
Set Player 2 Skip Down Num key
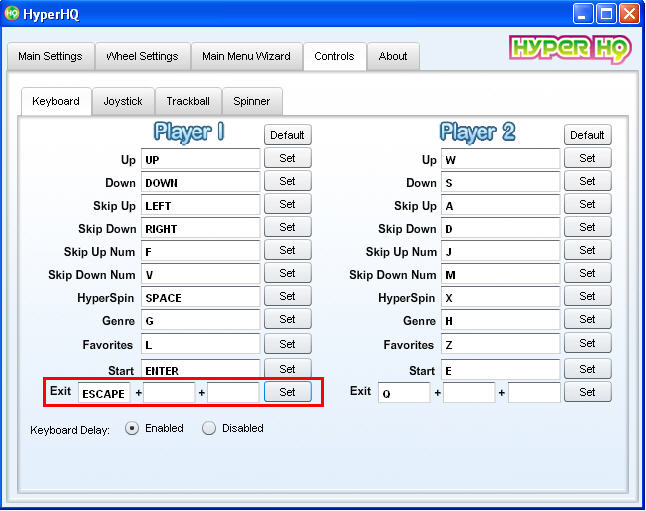587,273
